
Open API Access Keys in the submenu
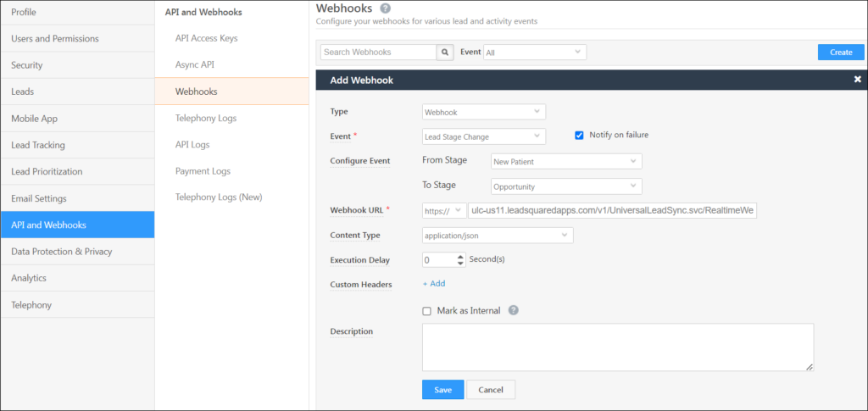(x=206, y=38)
